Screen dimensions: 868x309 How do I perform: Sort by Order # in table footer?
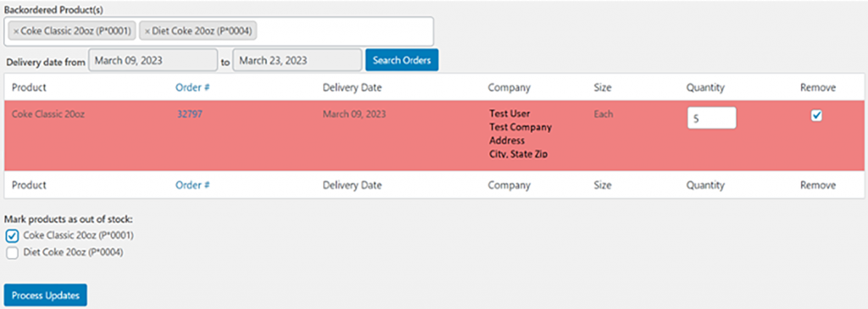pyautogui.click(x=192, y=185)
